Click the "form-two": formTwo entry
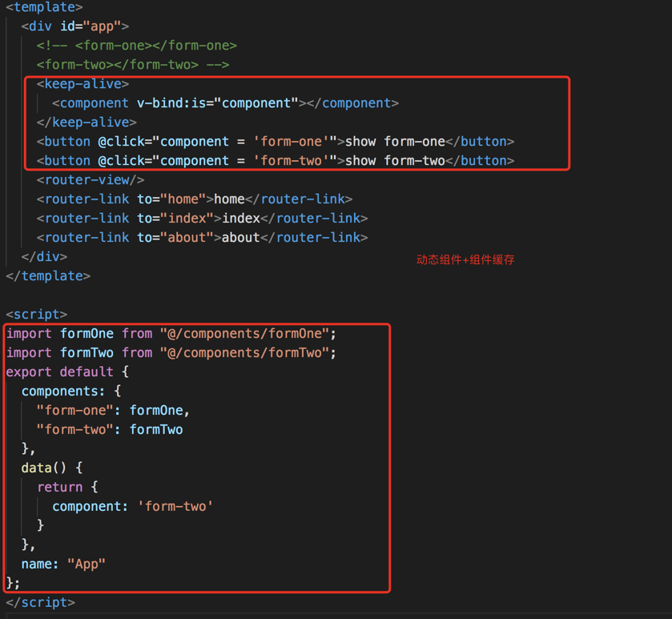Image resolution: width=672 pixels, height=619 pixels. pos(110,430)
